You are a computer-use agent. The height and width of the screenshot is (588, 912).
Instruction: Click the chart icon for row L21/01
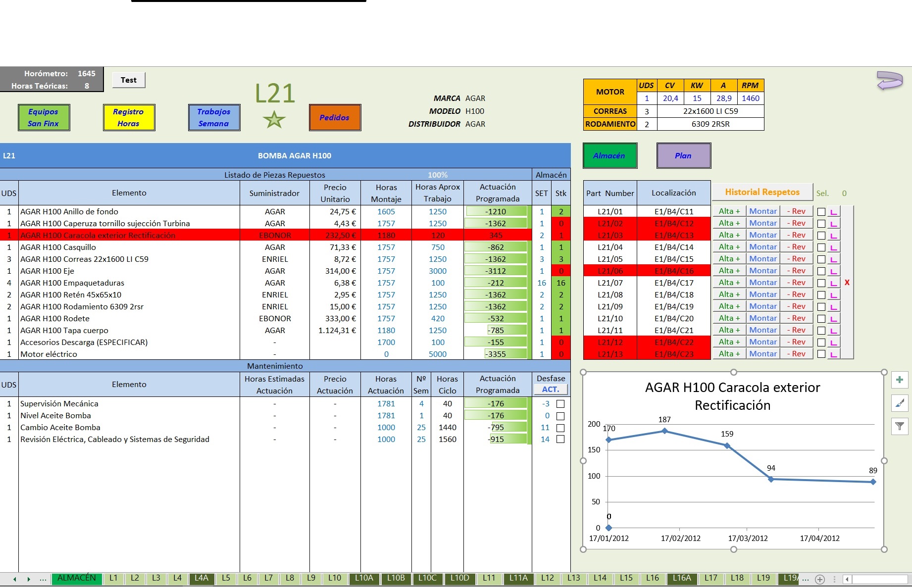coord(834,212)
